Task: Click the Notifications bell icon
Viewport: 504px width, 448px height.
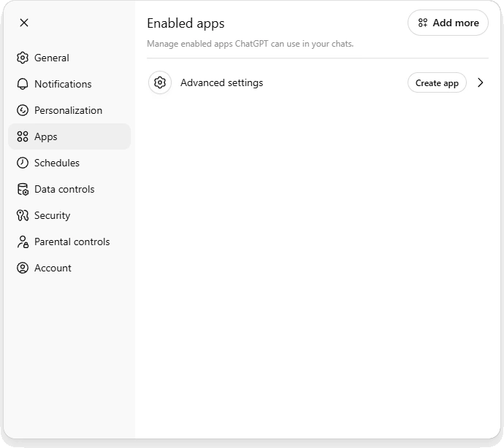Action: click(23, 84)
